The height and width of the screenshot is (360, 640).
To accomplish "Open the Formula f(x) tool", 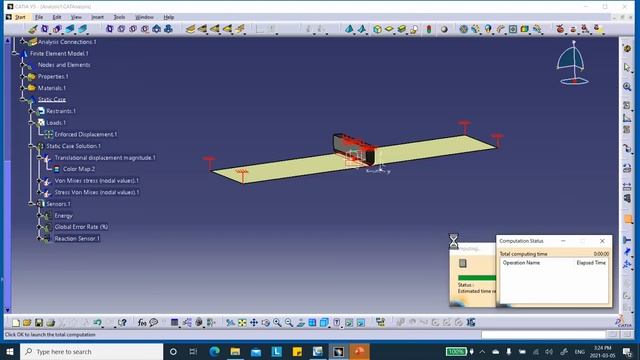I will click(142, 323).
